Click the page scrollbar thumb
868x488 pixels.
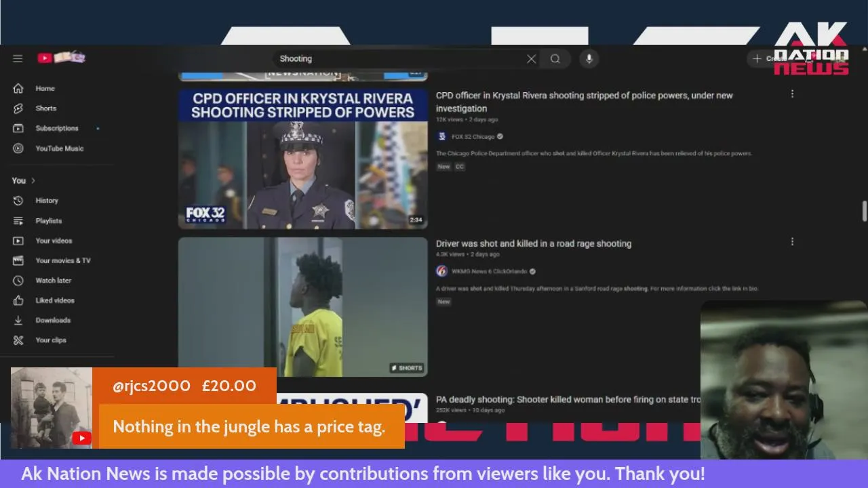tap(864, 211)
